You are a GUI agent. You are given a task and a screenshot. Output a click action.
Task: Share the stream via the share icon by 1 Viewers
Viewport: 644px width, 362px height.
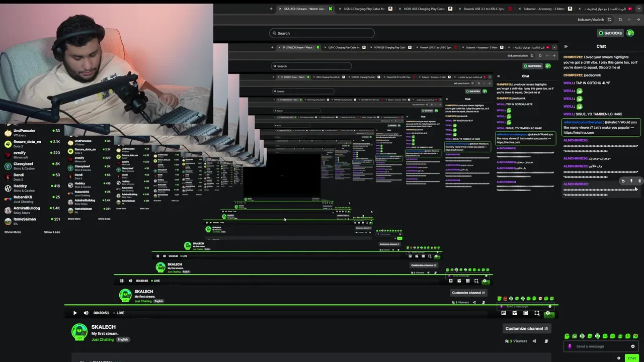534,341
